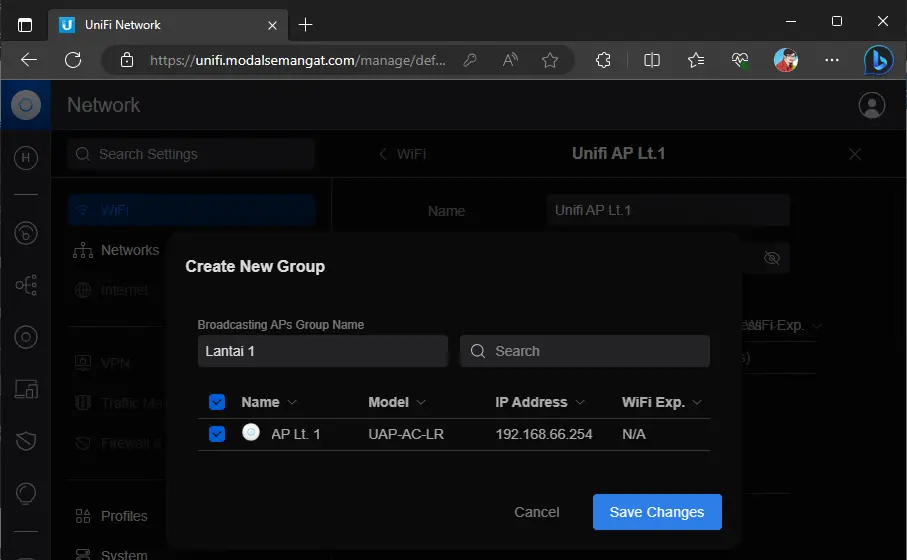
Task: Open Profiles settings section
Action: point(111,516)
